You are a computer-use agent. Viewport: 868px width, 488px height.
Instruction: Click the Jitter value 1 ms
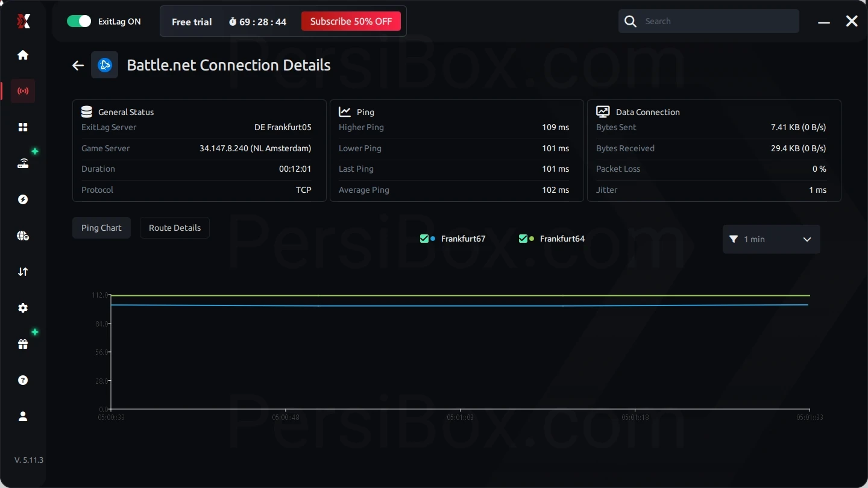[818, 190]
